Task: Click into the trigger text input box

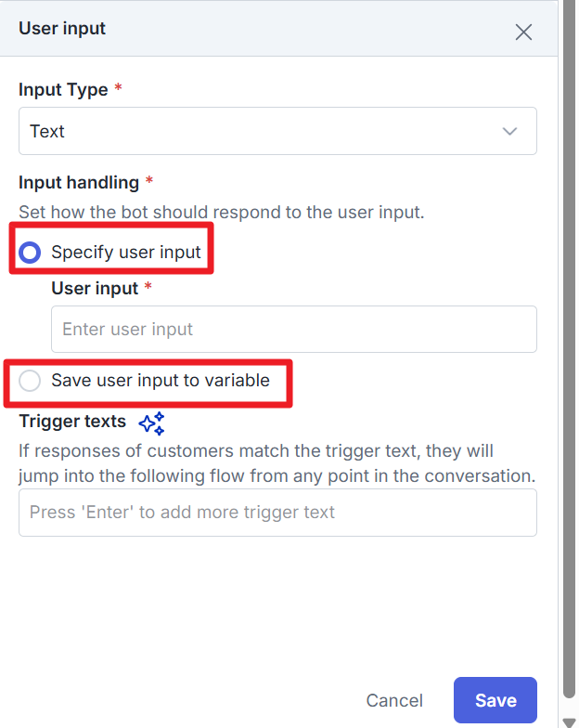Action: tap(277, 513)
